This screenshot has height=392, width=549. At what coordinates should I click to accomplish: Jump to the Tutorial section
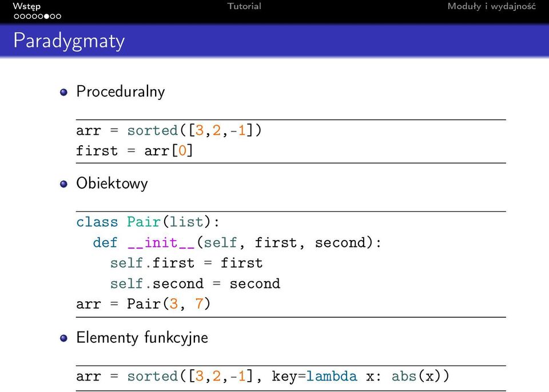[244, 6]
